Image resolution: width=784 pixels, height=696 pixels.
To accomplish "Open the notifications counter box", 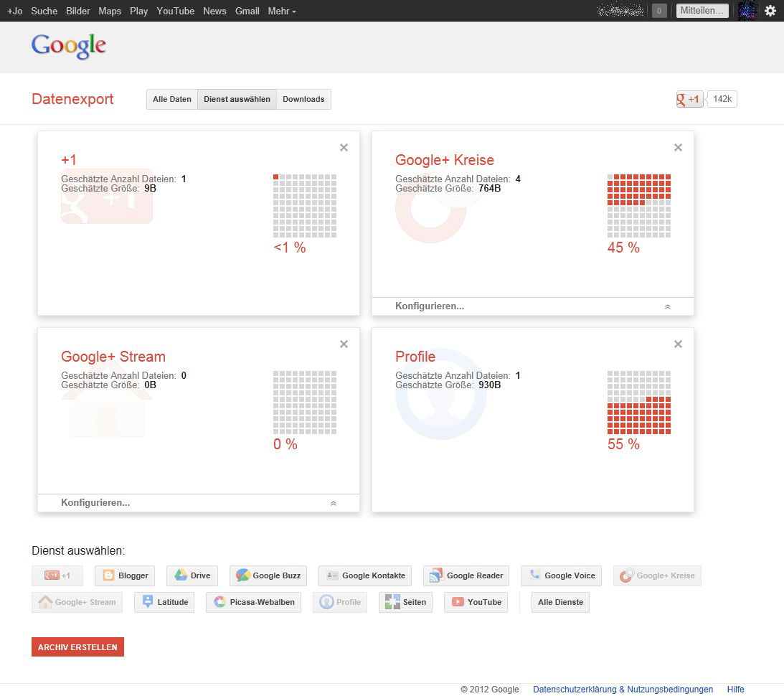I will tap(659, 11).
